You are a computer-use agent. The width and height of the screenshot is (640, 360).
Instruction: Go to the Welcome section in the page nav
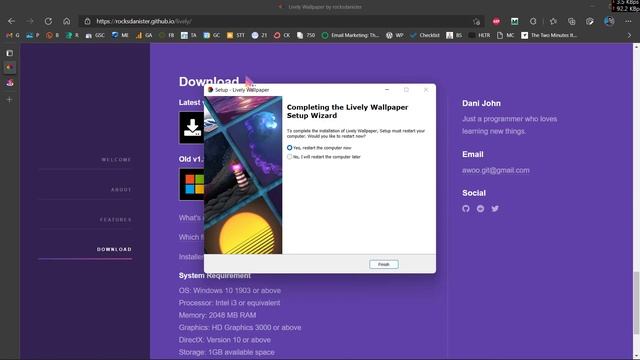click(x=116, y=160)
